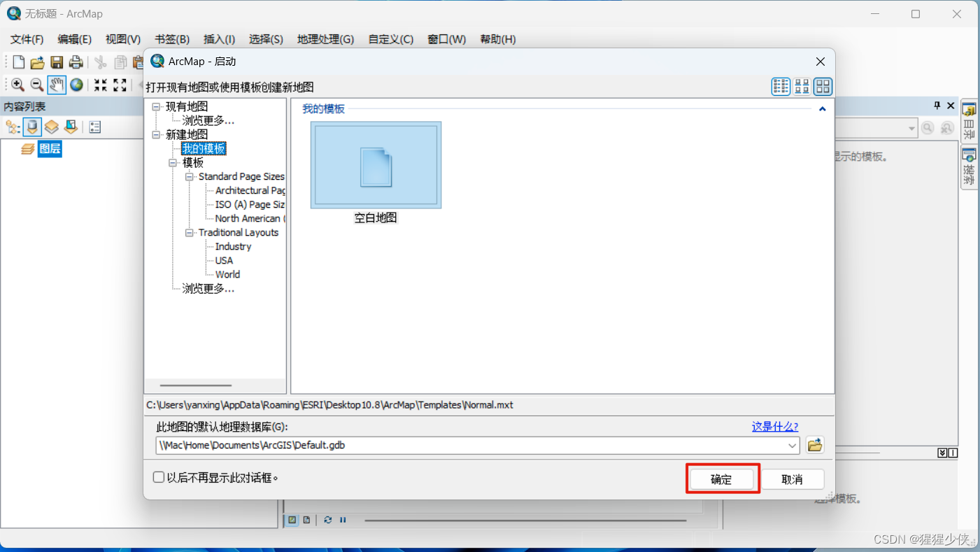
Task: Open the 文件(F) menu
Action: tap(27, 39)
